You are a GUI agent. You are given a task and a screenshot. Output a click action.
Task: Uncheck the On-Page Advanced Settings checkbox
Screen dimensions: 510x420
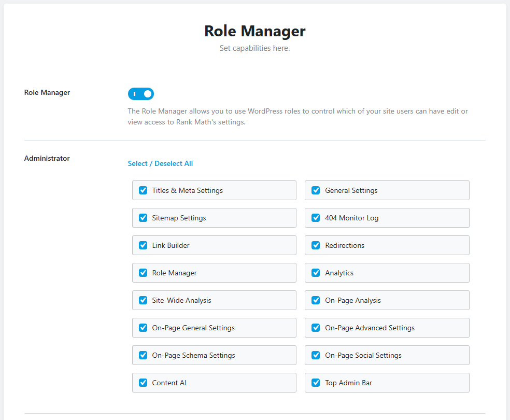click(x=316, y=328)
